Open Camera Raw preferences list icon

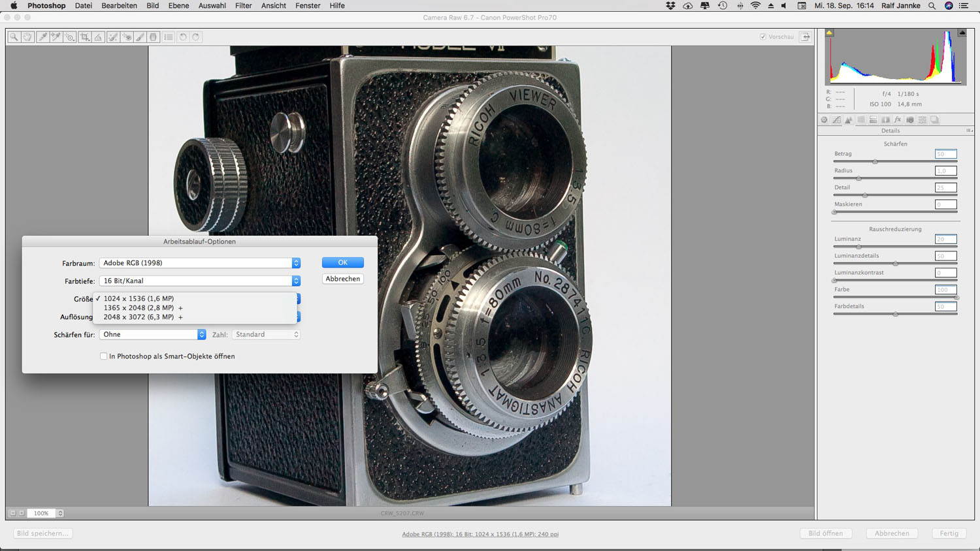(169, 37)
